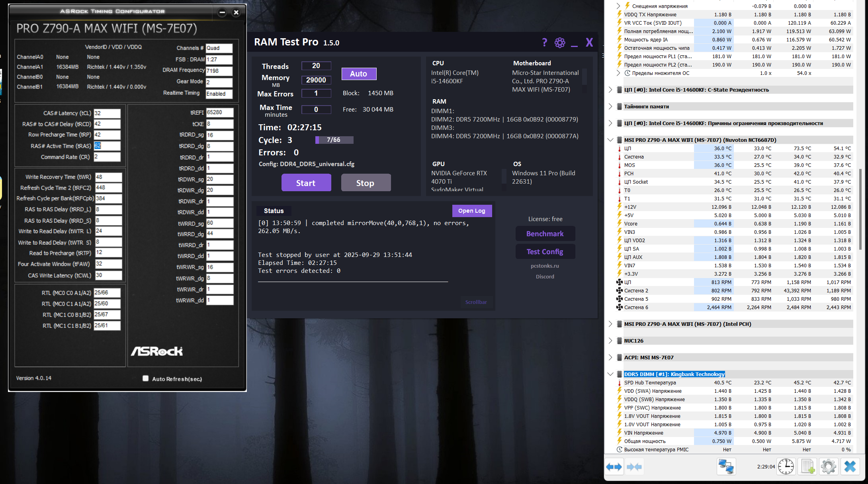Open HWiNFO sensor settings gear icon
Viewport: 868px width, 484px height.
pyautogui.click(x=829, y=466)
